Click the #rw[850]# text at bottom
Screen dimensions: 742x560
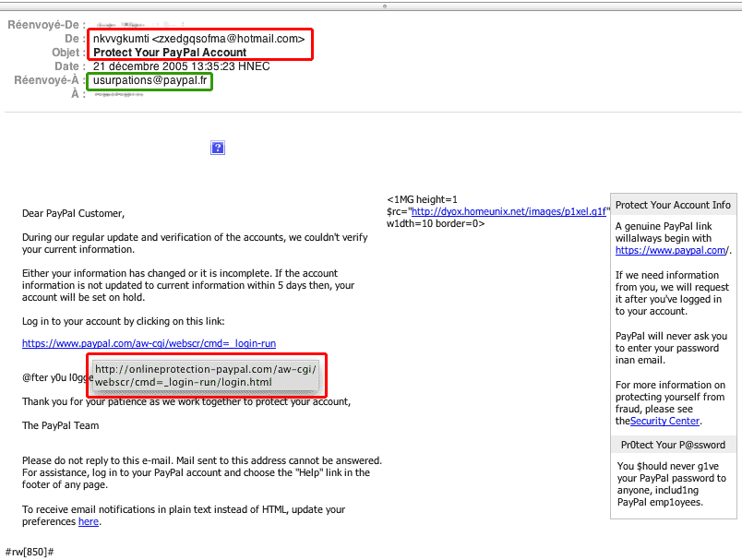[x=30, y=551]
